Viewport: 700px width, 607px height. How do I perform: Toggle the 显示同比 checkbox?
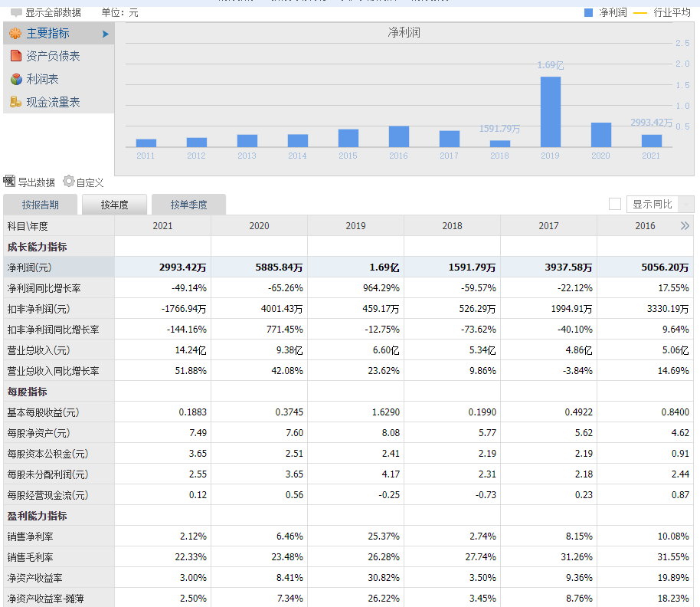[x=615, y=204]
